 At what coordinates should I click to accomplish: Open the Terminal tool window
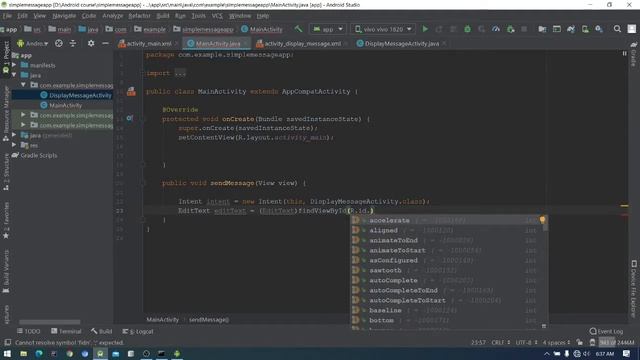coord(66,331)
